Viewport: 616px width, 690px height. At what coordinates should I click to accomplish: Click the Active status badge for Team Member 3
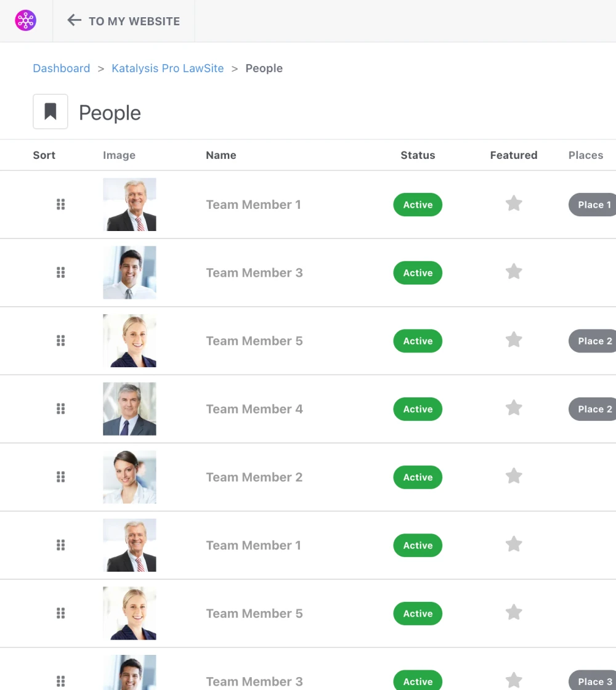[x=418, y=272]
